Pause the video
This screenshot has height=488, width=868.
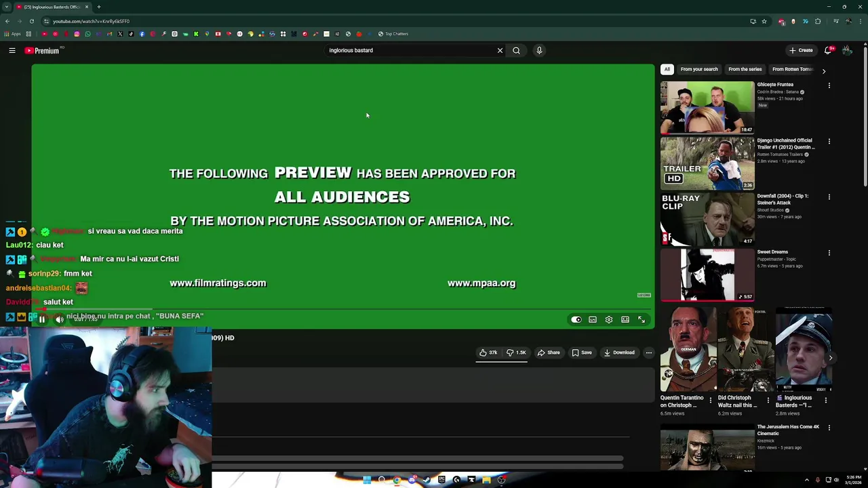tap(41, 319)
